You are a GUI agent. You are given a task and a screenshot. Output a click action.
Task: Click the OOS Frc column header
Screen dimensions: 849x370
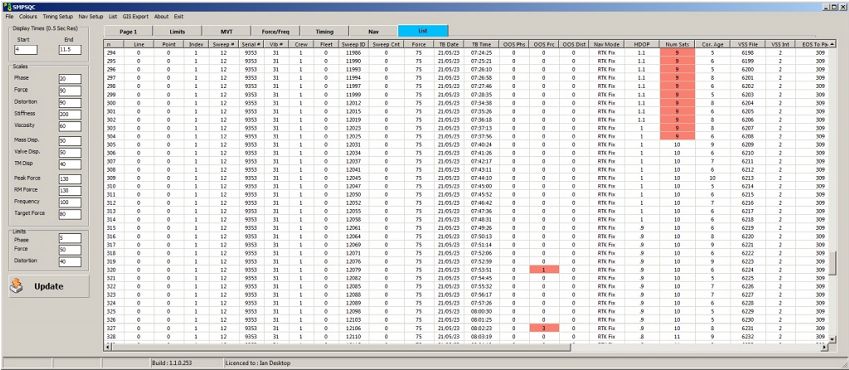(544, 44)
